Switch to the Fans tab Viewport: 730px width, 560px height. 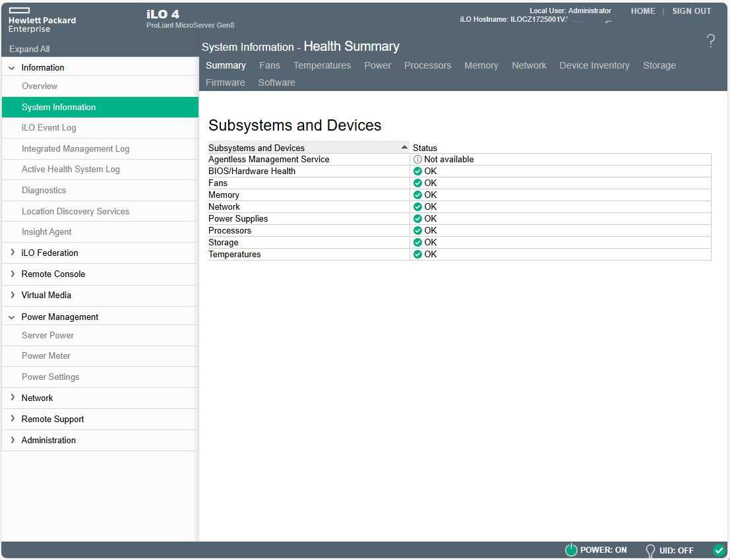pos(270,66)
